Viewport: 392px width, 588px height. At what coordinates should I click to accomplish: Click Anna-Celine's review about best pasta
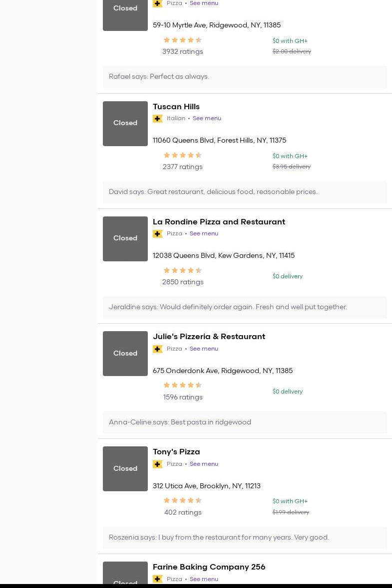180,422
